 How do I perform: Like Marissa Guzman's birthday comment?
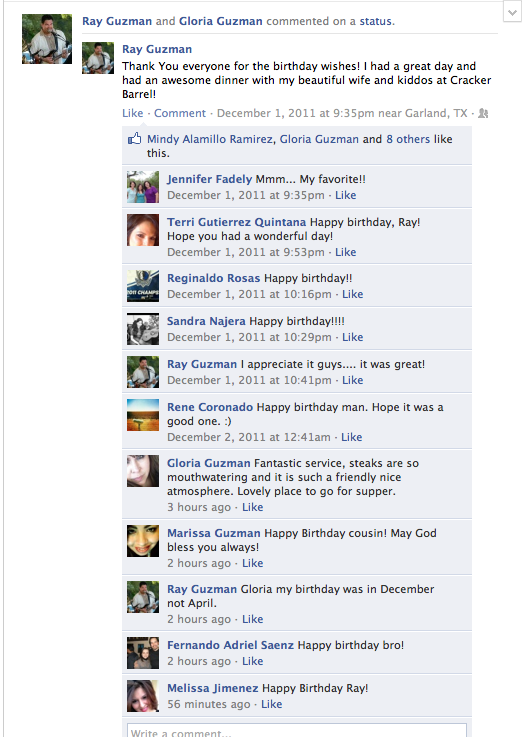[x=252, y=563]
